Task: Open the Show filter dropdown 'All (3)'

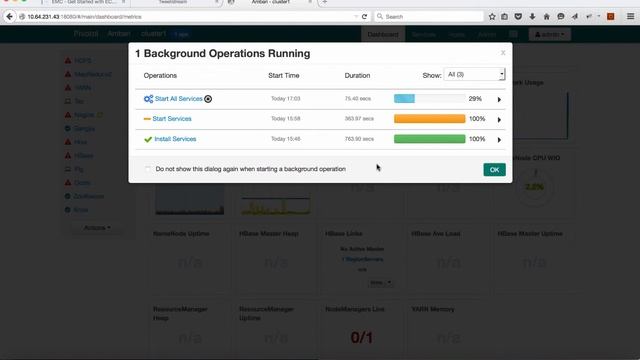Action: click(475, 75)
